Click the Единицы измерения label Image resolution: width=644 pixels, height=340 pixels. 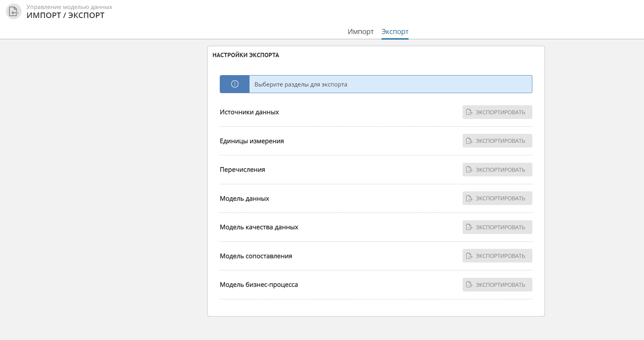pos(251,141)
